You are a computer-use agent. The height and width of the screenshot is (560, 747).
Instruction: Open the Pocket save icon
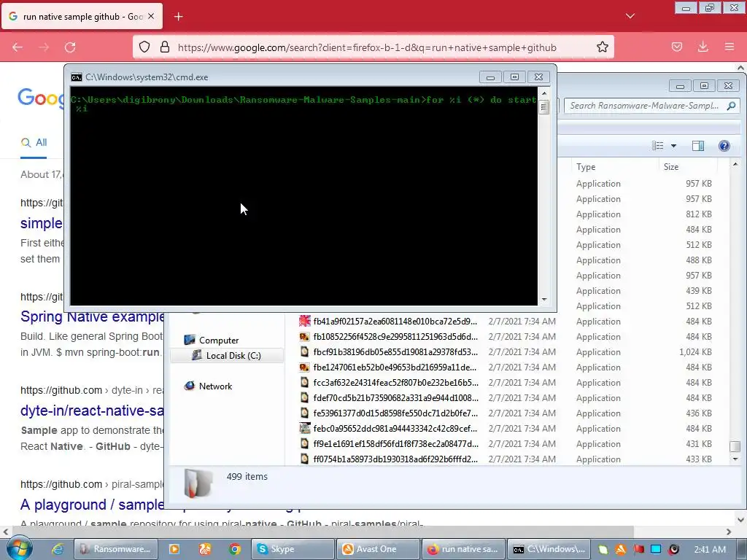tap(676, 47)
